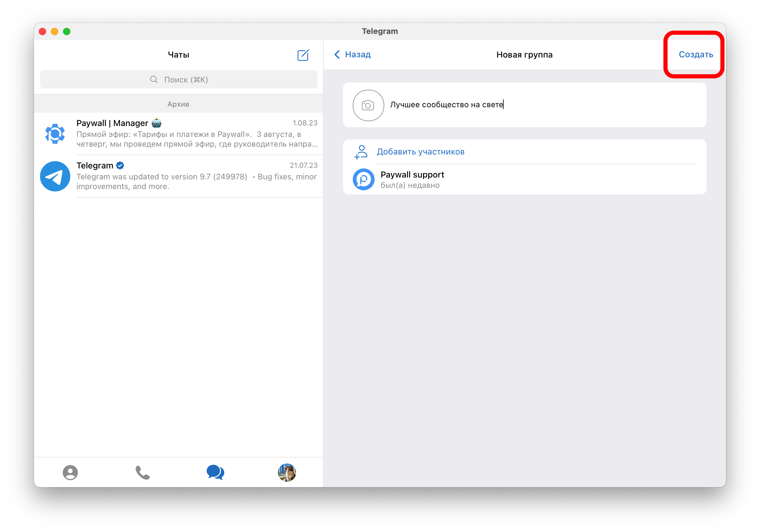Go back with Назад button
Viewport: 760px width, 532px height.
tap(358, 55)
